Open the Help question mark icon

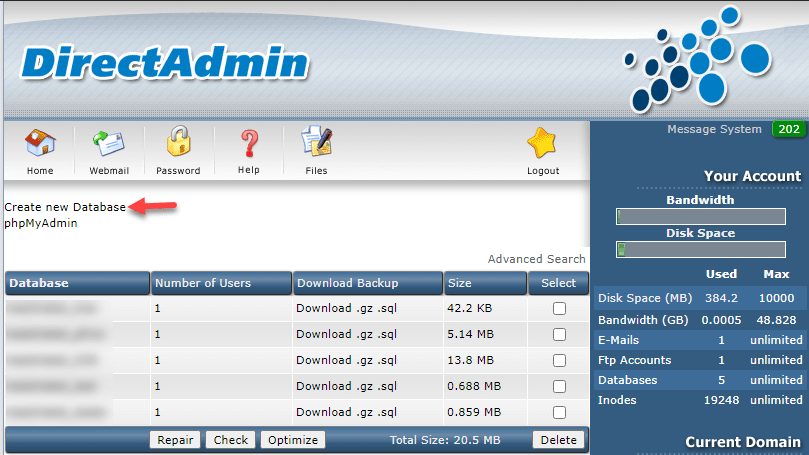pyautogui.click(x=249, y=143)
